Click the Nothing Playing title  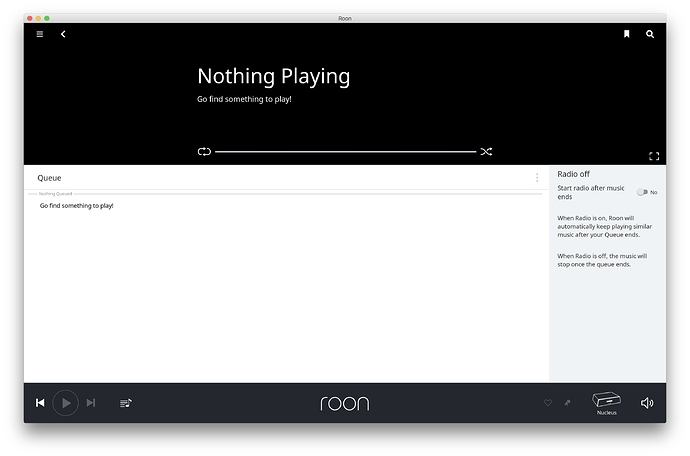[274, 76]
